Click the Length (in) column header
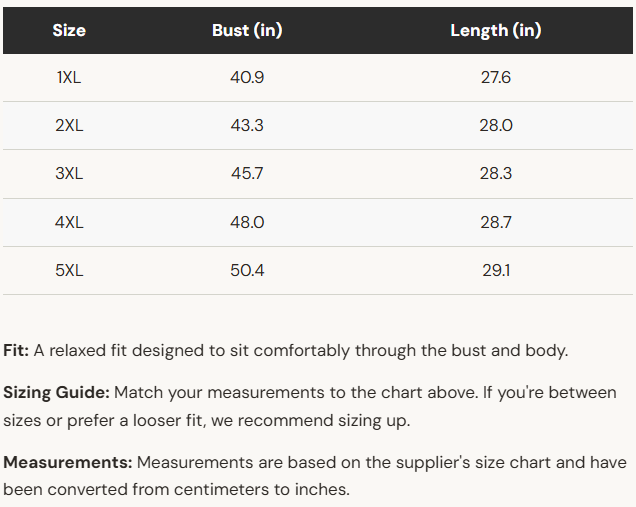The height and width of the screenshot is (507, 636). (x=496, y=30)
